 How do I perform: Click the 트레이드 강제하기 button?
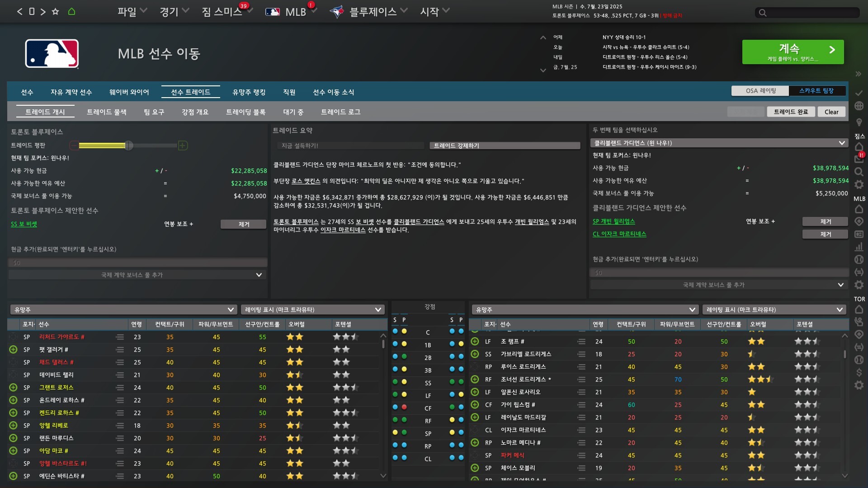point(505,145)
